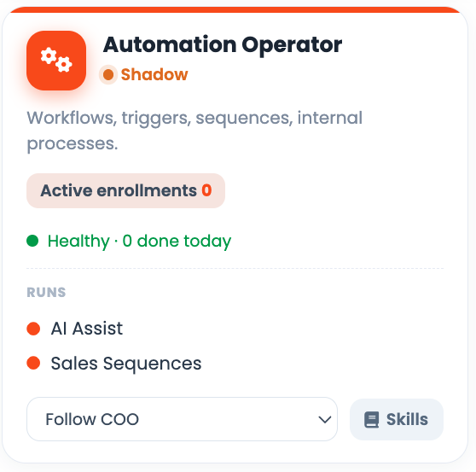Click the red dot beside AI Assist
This screenshot has width=476, height=472.
33,329
